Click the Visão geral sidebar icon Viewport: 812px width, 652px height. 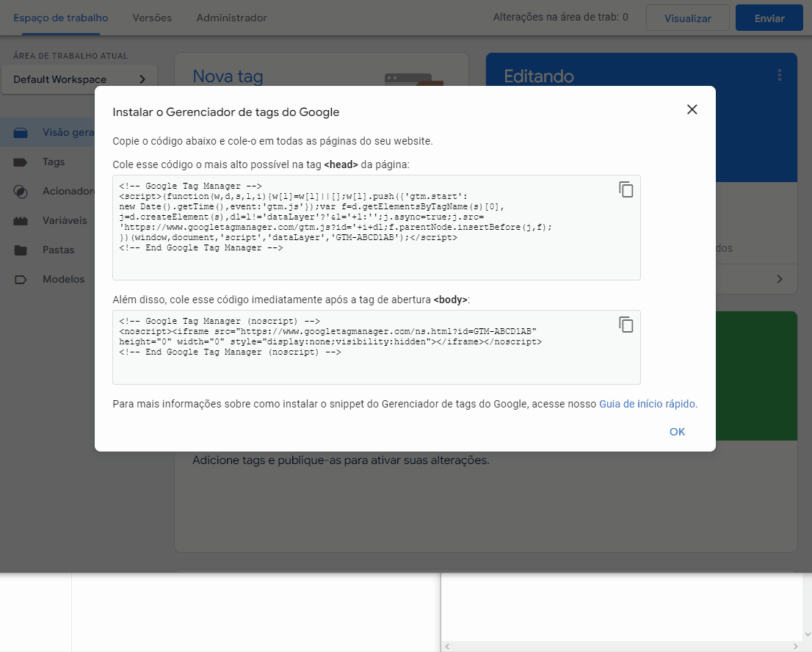(x=21, y=133)
